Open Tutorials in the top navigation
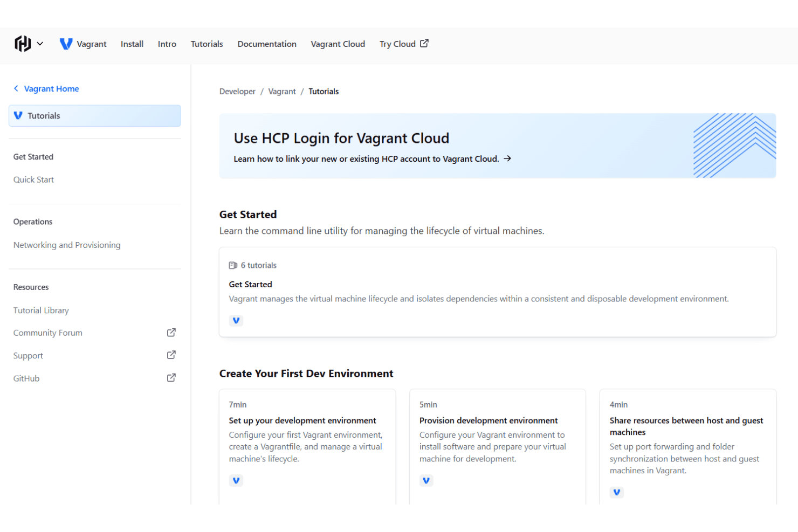This screenshot has width=798, height=532. pyautogui.click(x=207, y=44)
